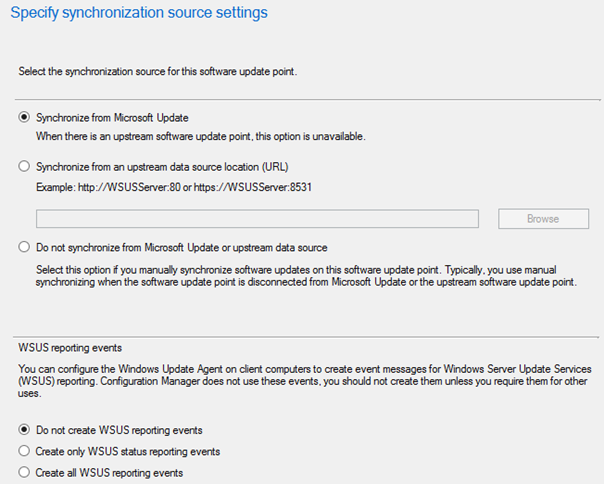Choose the Create all WSUS reporting events radio button
Screen dimensions: 604x484
pyautogui.click(x=24, y=472)
